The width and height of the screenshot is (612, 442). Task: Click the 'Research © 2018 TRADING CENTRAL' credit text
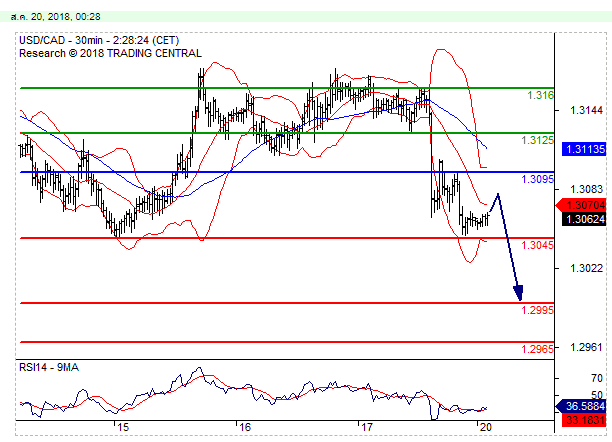[110, 53]
